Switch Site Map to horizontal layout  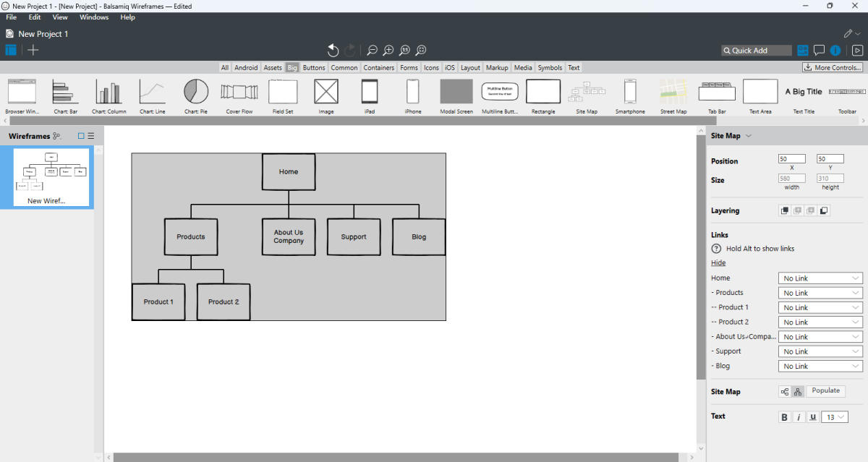pyautogui.click(x=785, y=392)
